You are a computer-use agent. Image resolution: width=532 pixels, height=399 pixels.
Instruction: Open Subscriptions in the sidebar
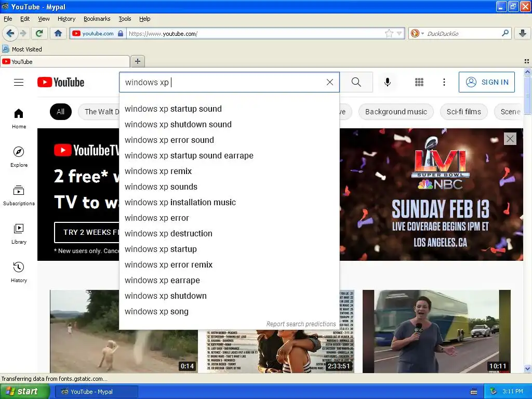click(19, 195)
